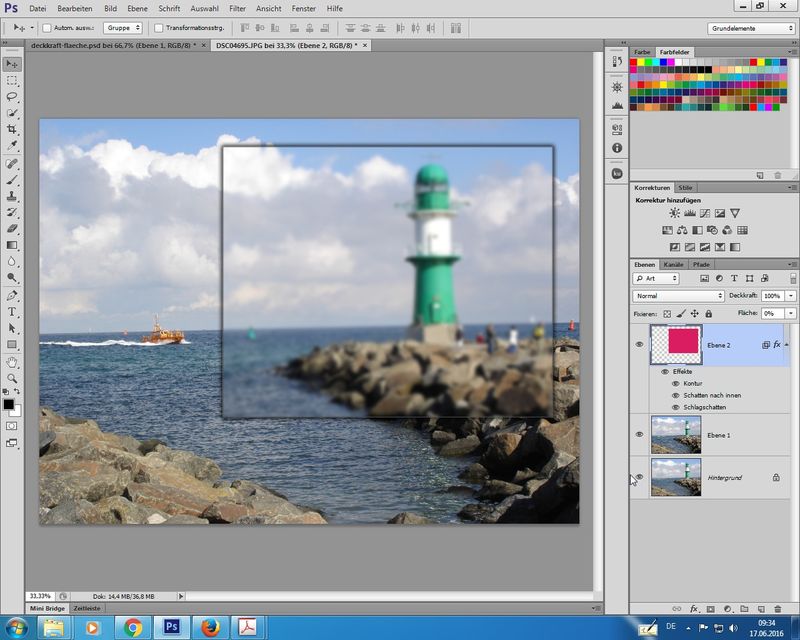
Task: Click the layer style fx icon at panel bottom
Action: pos(694,609)
